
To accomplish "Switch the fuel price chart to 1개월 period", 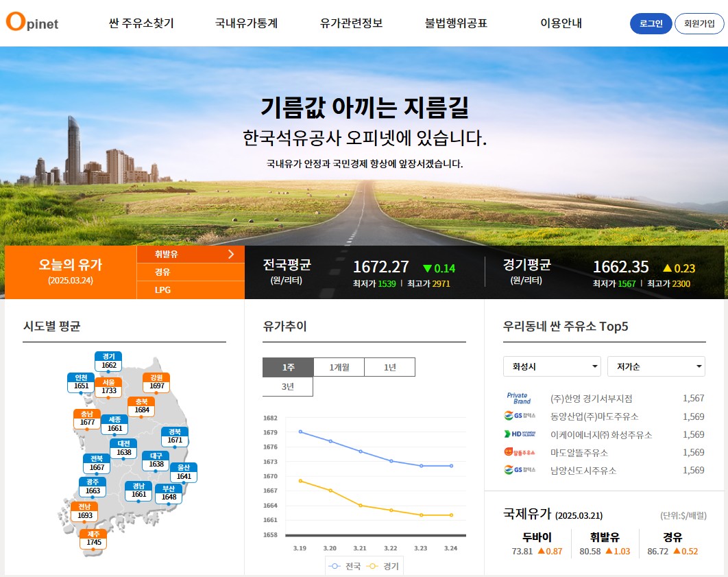I will 338,366.
